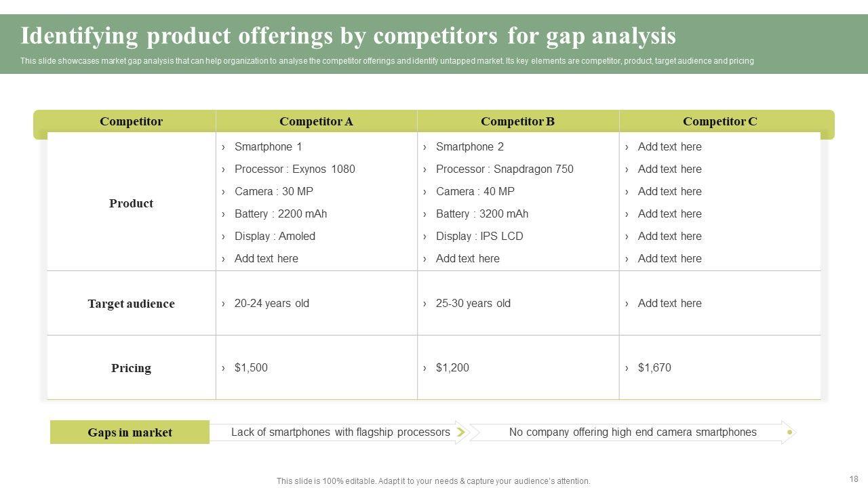
Task: Click the bullet arrow next to $1,670
Action: click(627, 368)
